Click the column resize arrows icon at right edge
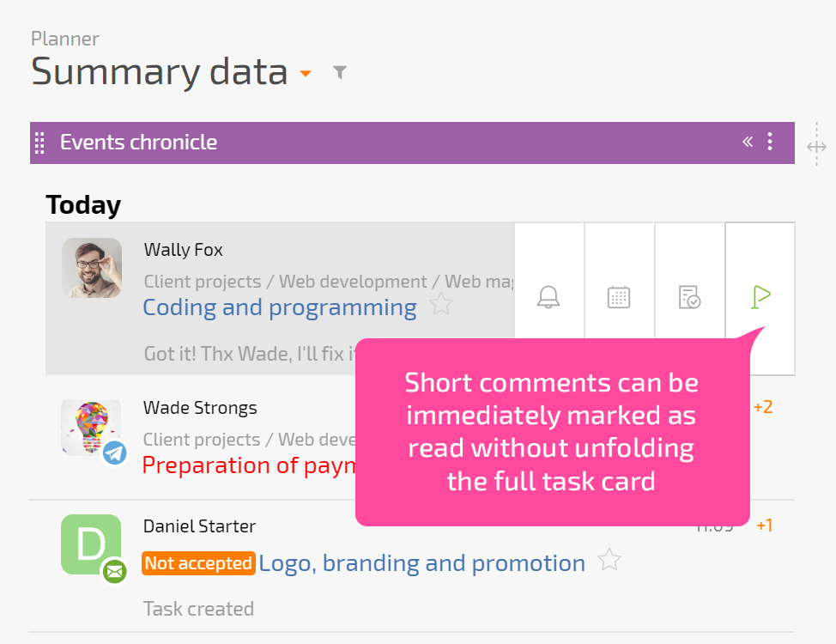836x644 pixels. point(816,146)
